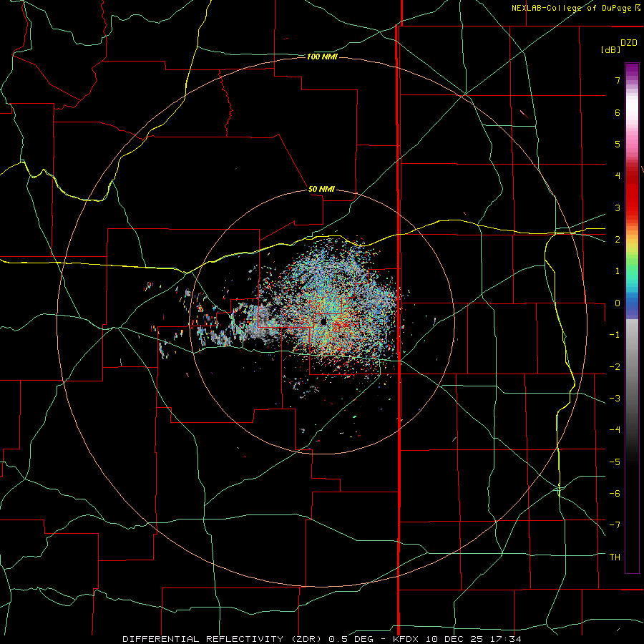Click the TH label on the scale
Image resolution: width=644 pixels, height=644 pixels.
[615, 557]
